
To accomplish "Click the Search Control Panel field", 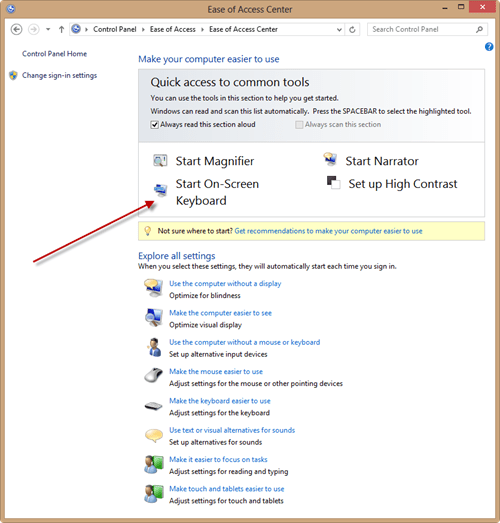I will [427, 29].
